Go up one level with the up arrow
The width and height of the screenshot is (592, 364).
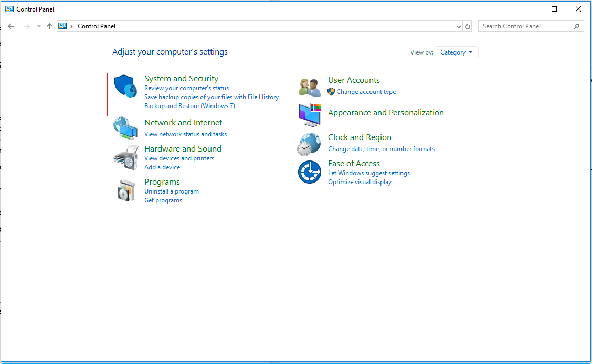[50, 26]
